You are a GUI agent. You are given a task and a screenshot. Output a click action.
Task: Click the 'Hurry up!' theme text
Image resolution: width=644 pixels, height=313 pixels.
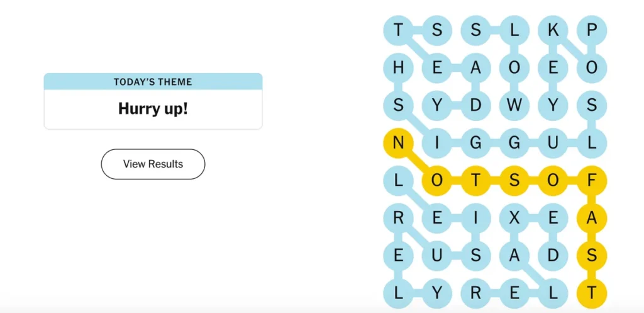[x=153, y=109]
